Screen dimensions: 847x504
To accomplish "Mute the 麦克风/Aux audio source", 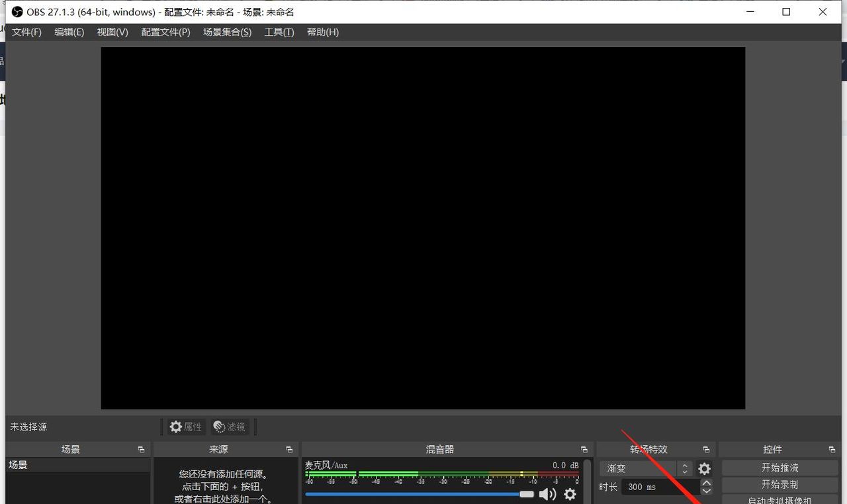I will point(547,494).
